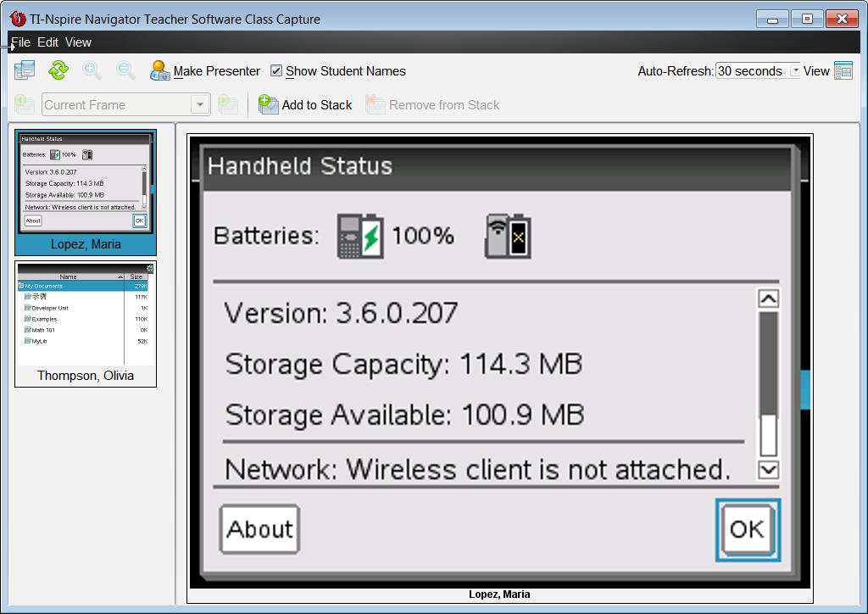Click the Capture Class toolbar icon
868x614 pixels.
click(25, 70)
